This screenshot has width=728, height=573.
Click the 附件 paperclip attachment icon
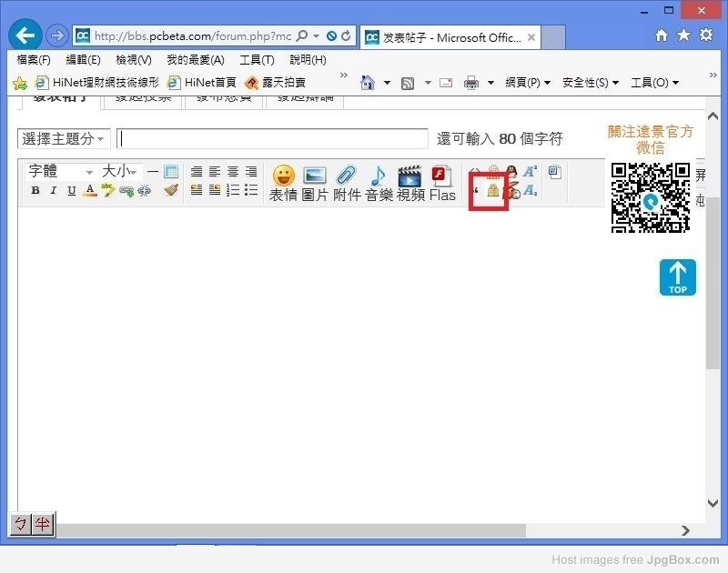(347, 176)
